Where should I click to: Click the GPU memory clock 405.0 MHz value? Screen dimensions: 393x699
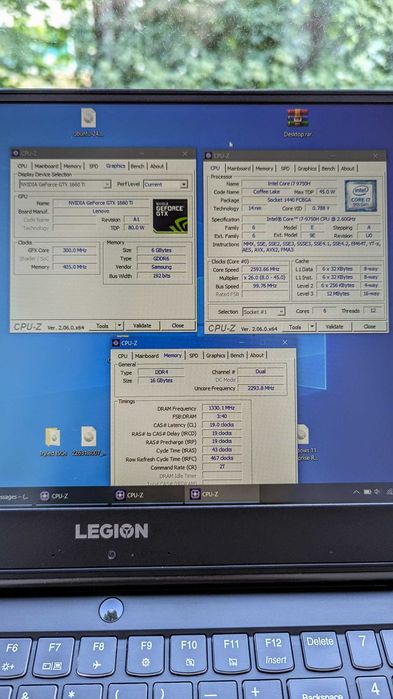tap(75, 267)
